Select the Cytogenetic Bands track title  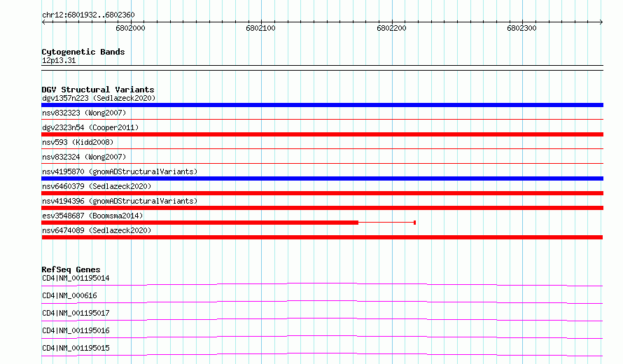pyautogui.click(x=83, y=52)
